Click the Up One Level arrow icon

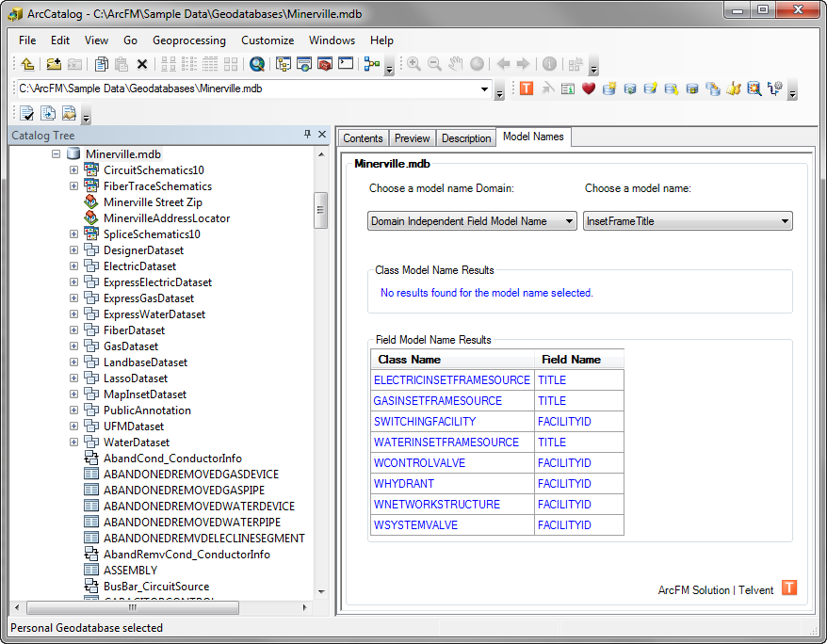point(27,64)
